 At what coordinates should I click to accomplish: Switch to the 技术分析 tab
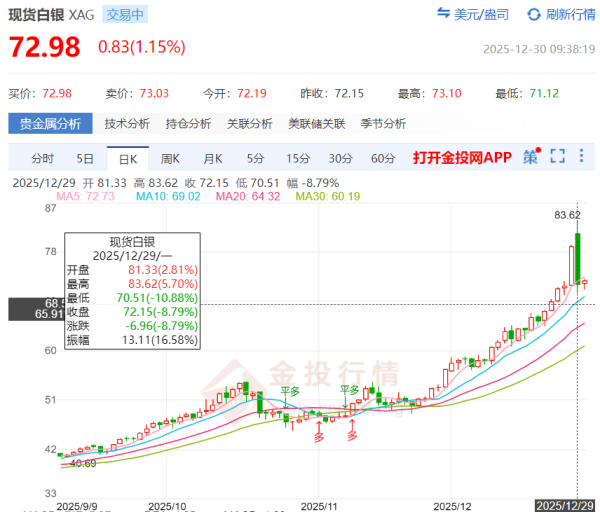(127, 124)
